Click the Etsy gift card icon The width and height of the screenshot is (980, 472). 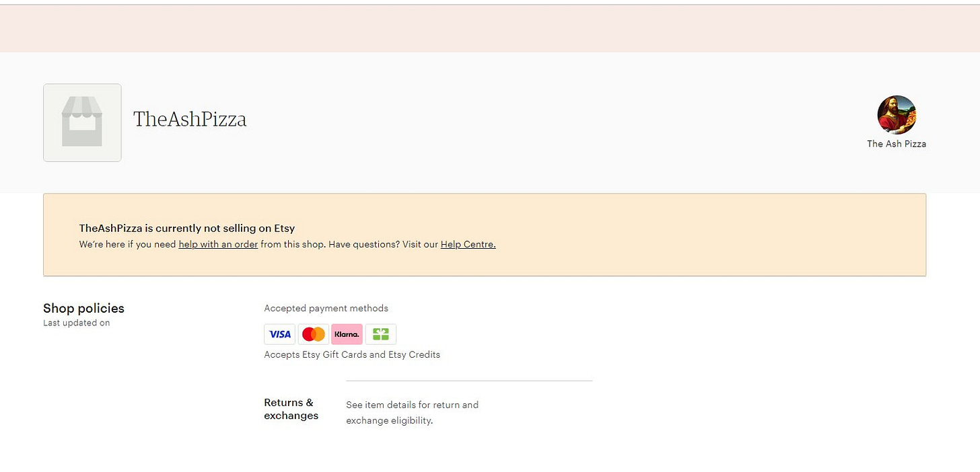coord(381,334)
